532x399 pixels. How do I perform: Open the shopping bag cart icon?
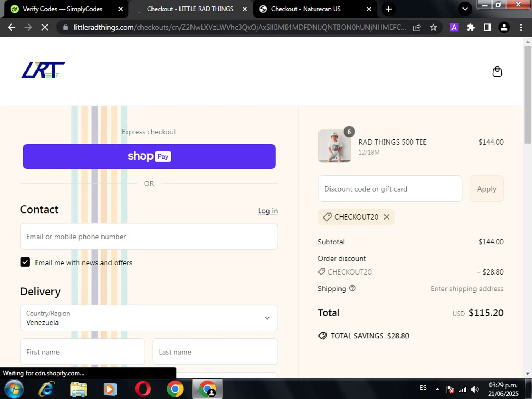pos(497,72)
